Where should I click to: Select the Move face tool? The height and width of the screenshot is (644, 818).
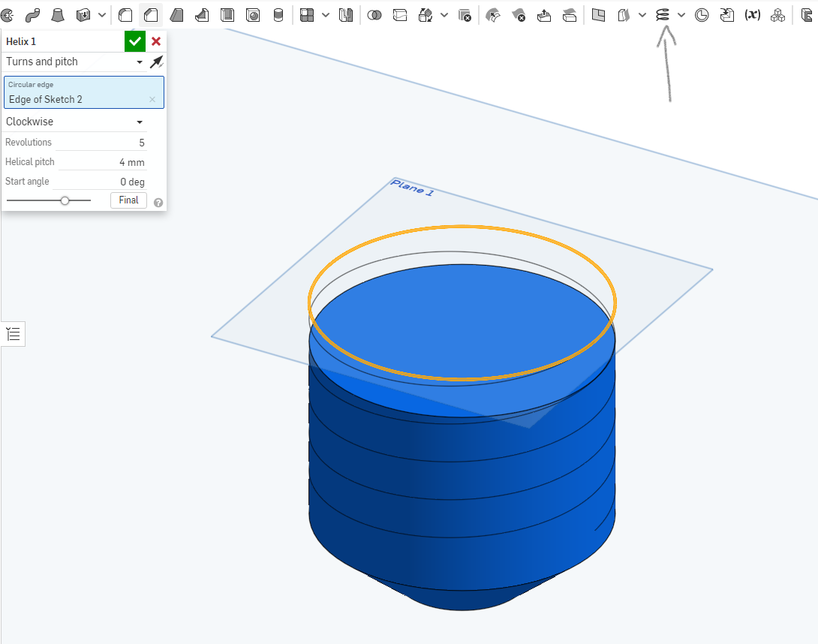tap(543, 15)
